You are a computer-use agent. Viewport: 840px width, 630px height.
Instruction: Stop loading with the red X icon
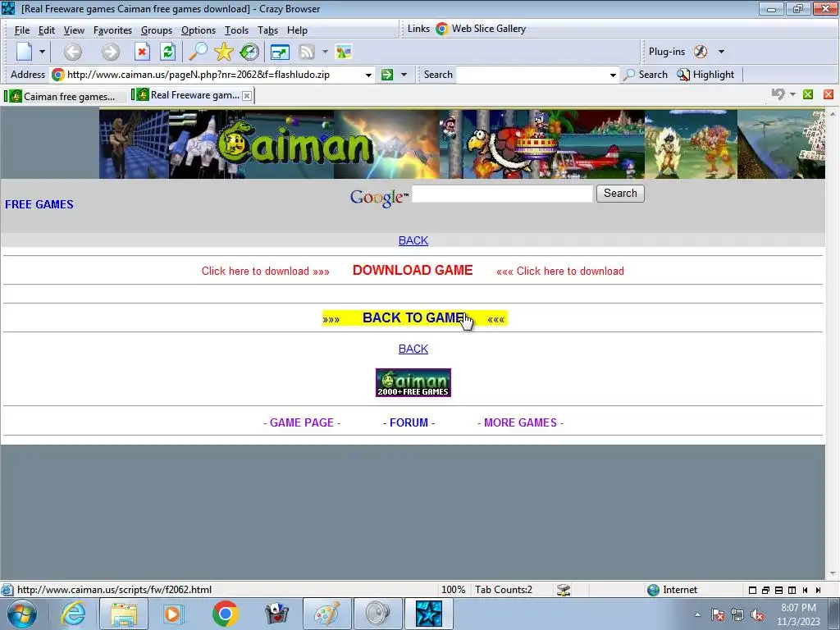coord(141,52)
